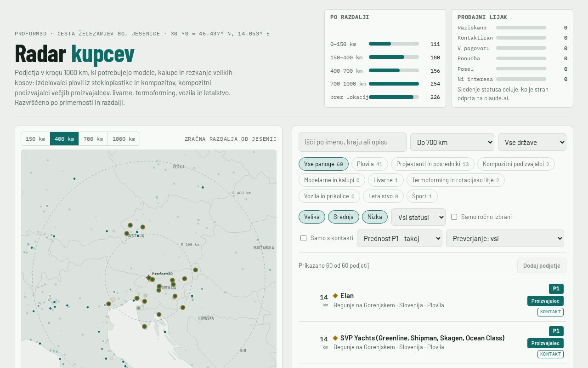Open the KONTAKT badge for SVP Yachts
This screenshot has width=588, height=368.
(550, 354)
